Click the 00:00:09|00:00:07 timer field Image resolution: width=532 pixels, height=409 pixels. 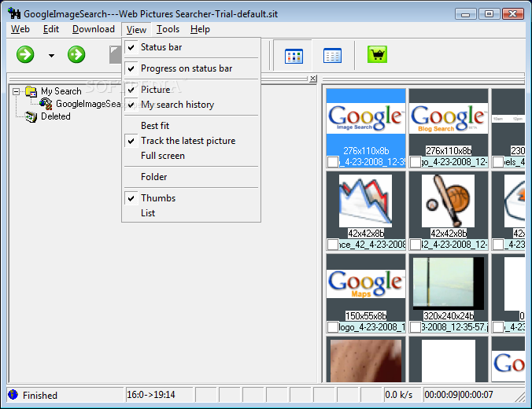click(473, 395)
